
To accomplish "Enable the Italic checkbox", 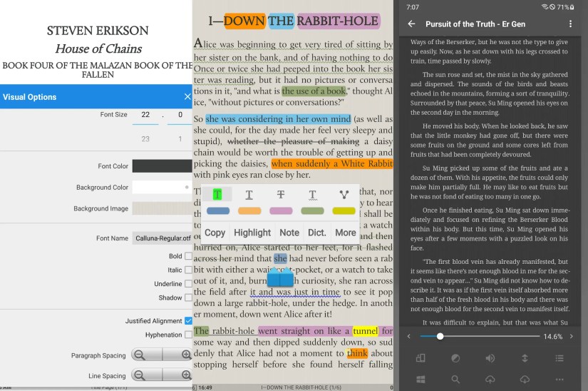I will (189, 270).
